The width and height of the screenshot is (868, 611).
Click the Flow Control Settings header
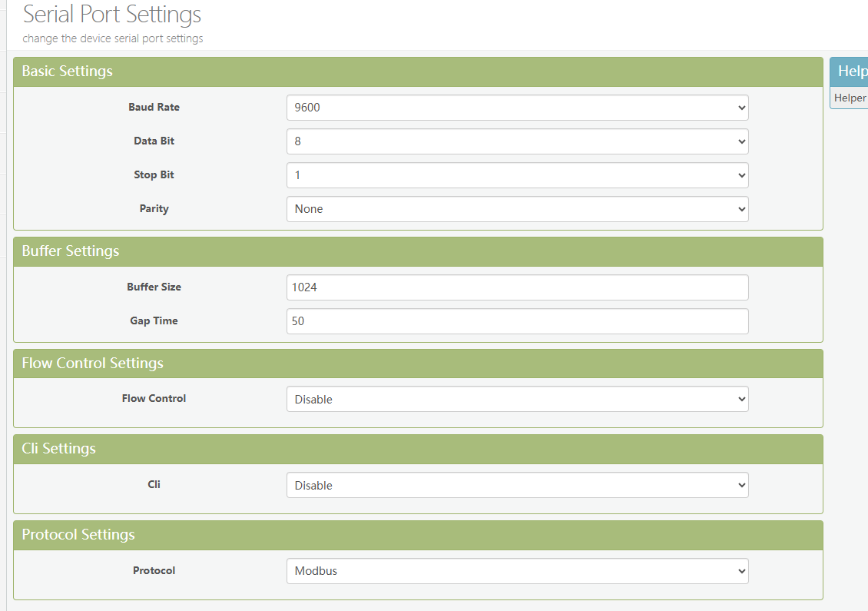tap(92, 363)
